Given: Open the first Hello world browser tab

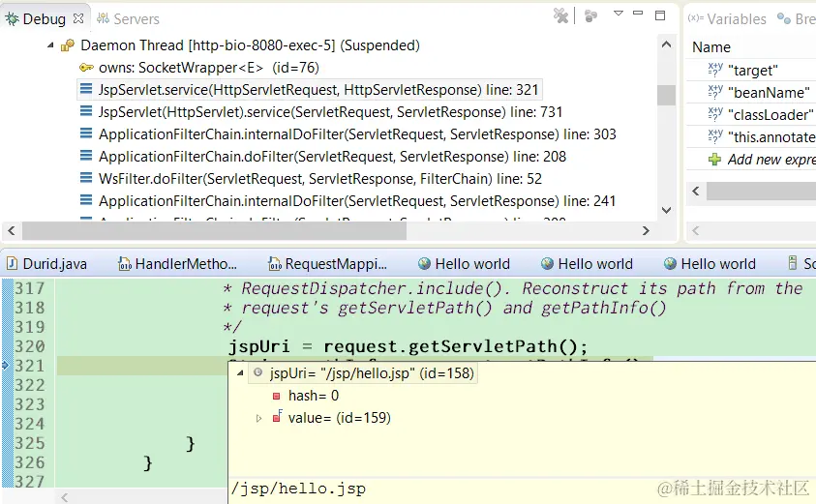Looking at the screenshot, I should click(x=465, y=264).
